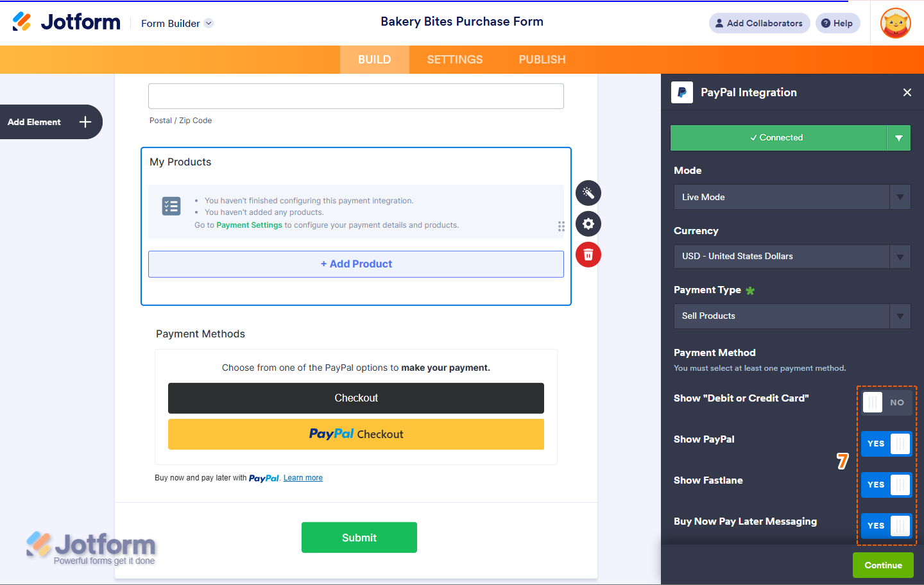Screen dimensions: 924x585
Task: Expand the USD currency dropdown
Action: (x=792, y=257)
